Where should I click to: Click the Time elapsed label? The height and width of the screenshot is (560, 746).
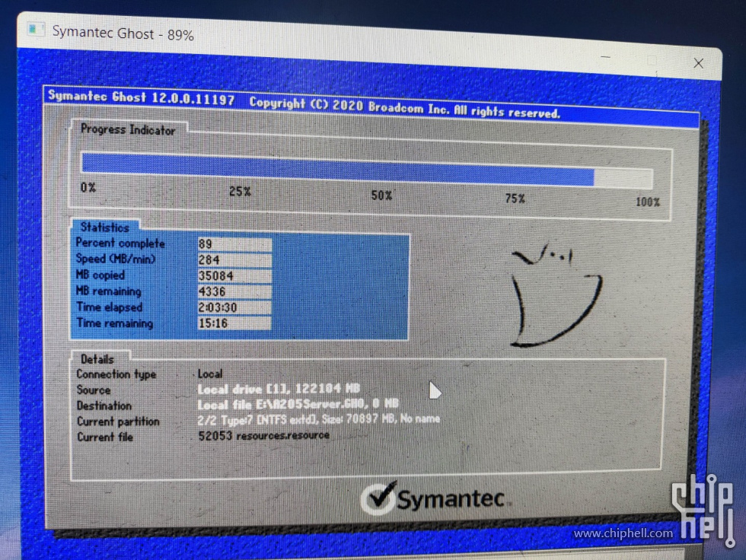[x=110, y=307]
